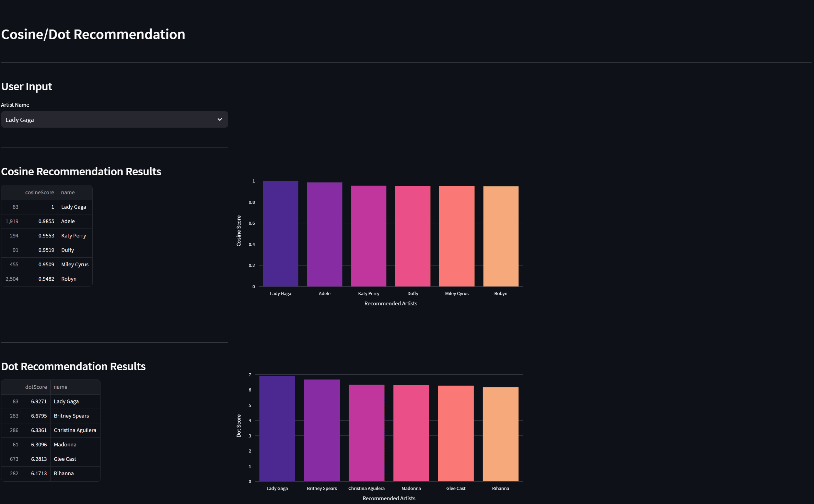This screenshot has height=504, width=814.
Task: Click the cosineScore column header
Action: click(39, 192)
